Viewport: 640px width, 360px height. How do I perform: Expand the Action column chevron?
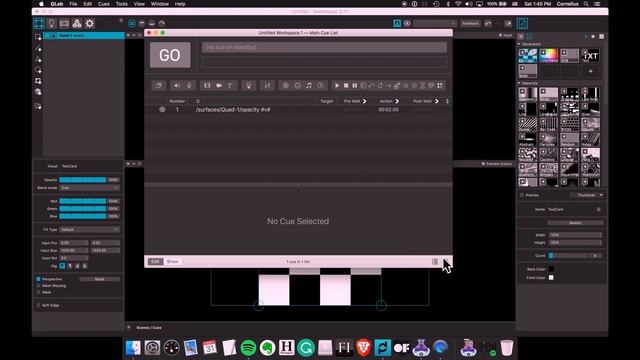pos(397,101)
